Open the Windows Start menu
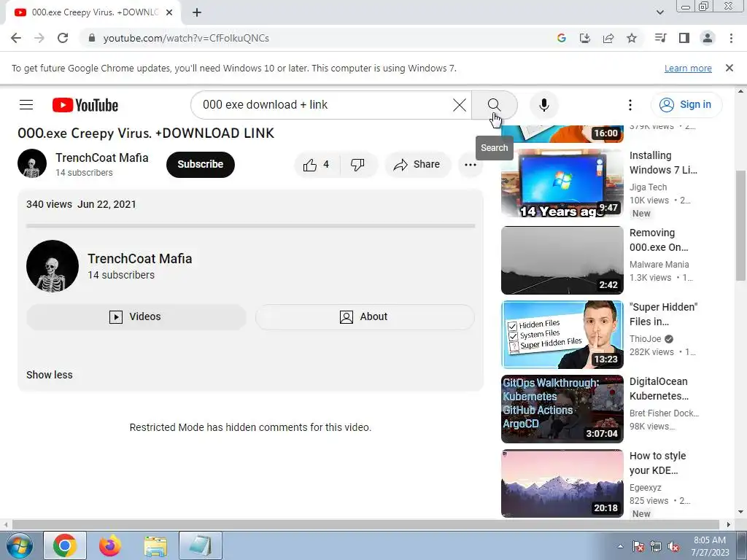The width and height of the screenshot is (747, 560). [19, 545]
